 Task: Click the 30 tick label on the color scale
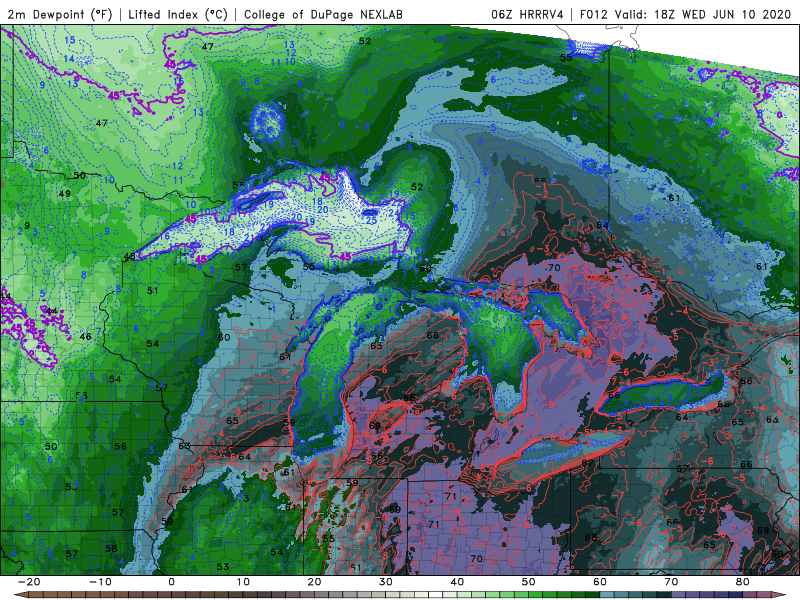386,582
